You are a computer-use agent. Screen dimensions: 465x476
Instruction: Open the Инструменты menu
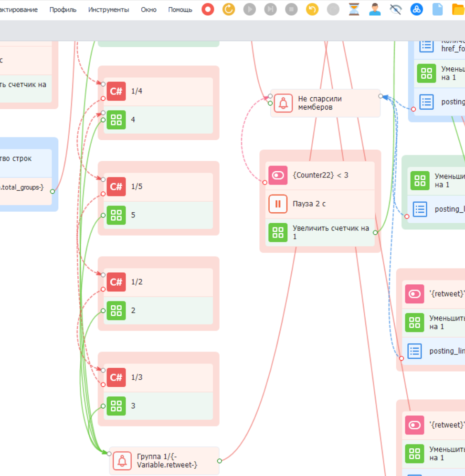108,10
